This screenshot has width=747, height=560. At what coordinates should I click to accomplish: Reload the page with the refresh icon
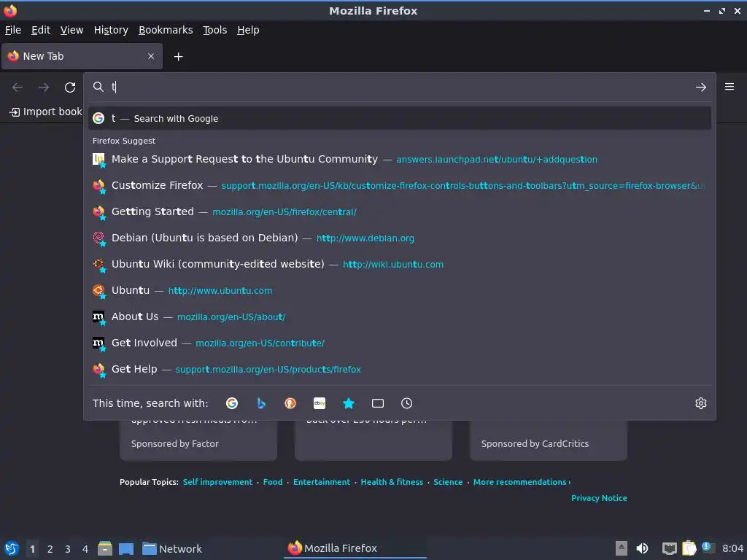[70, 87]
